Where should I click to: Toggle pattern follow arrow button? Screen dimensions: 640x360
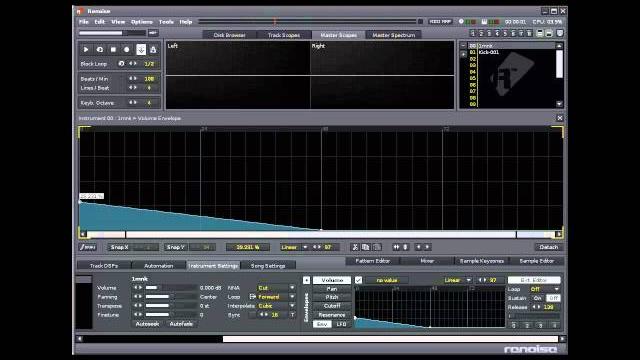[141, 49]
